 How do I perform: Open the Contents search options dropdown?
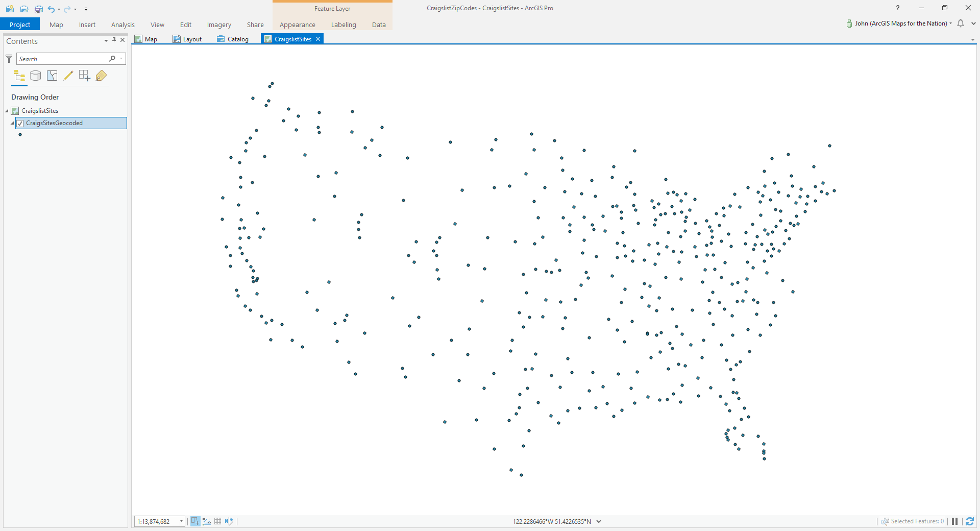tap(121, 59)
